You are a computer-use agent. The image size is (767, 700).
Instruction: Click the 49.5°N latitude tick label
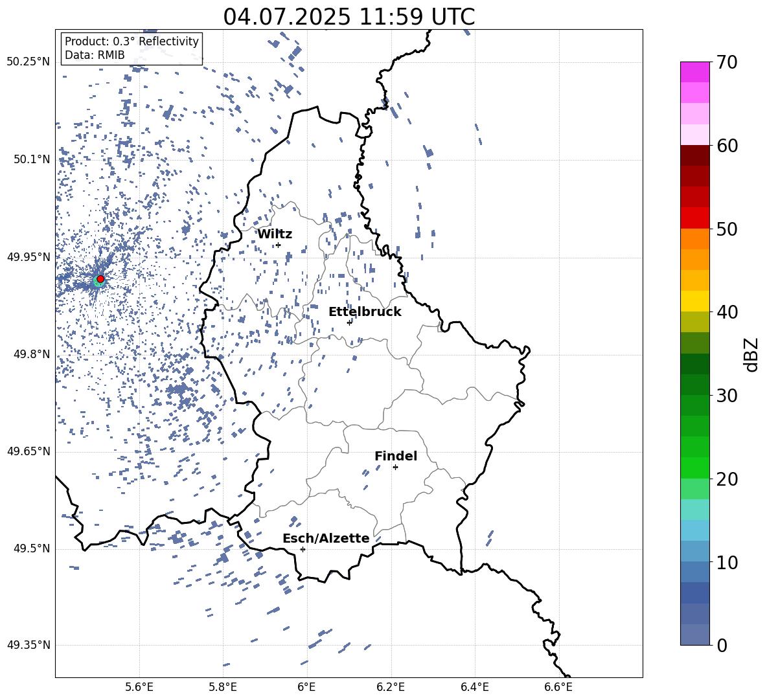32,548
